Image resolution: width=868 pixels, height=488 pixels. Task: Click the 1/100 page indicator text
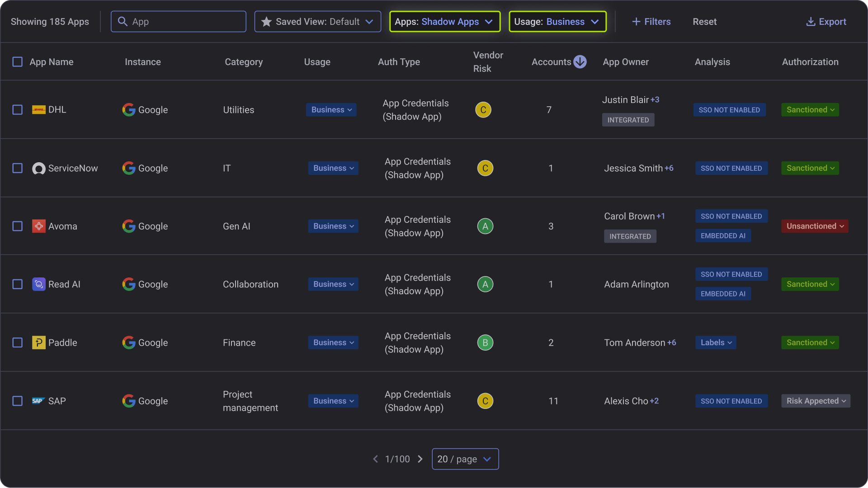point(397,459)
